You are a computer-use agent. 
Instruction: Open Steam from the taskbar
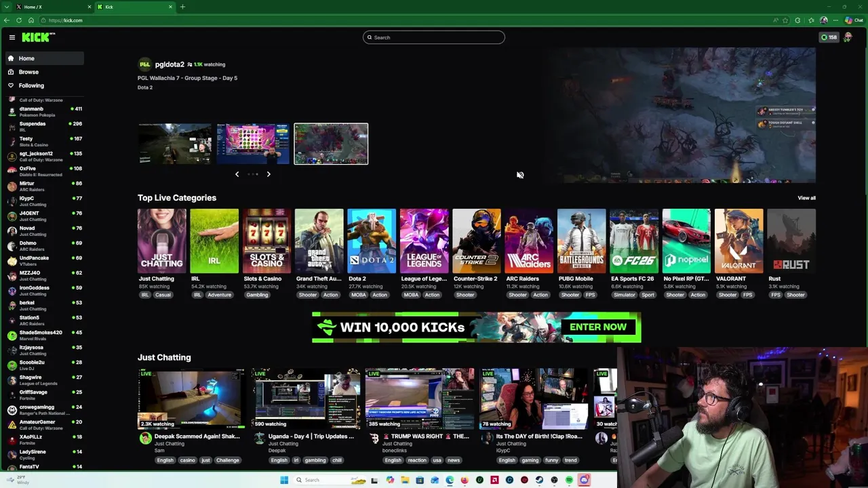539,480
